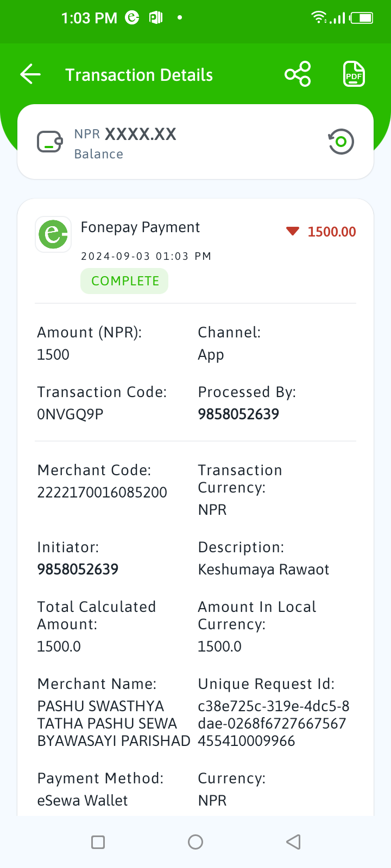Tap the Unique Request Id value
The image size is (391, 868).
point(274,724)
